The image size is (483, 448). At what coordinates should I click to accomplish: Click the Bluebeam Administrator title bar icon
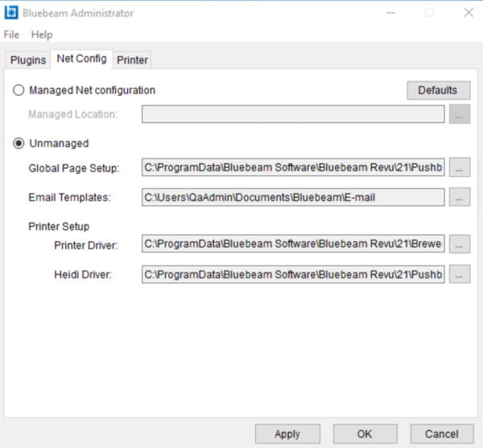pos(12,13)
